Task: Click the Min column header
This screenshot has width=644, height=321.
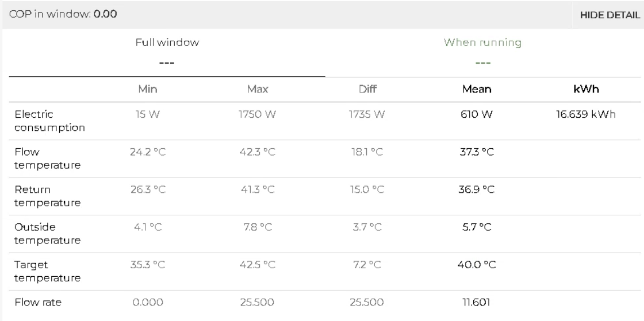Action: (x=147, y=89)
